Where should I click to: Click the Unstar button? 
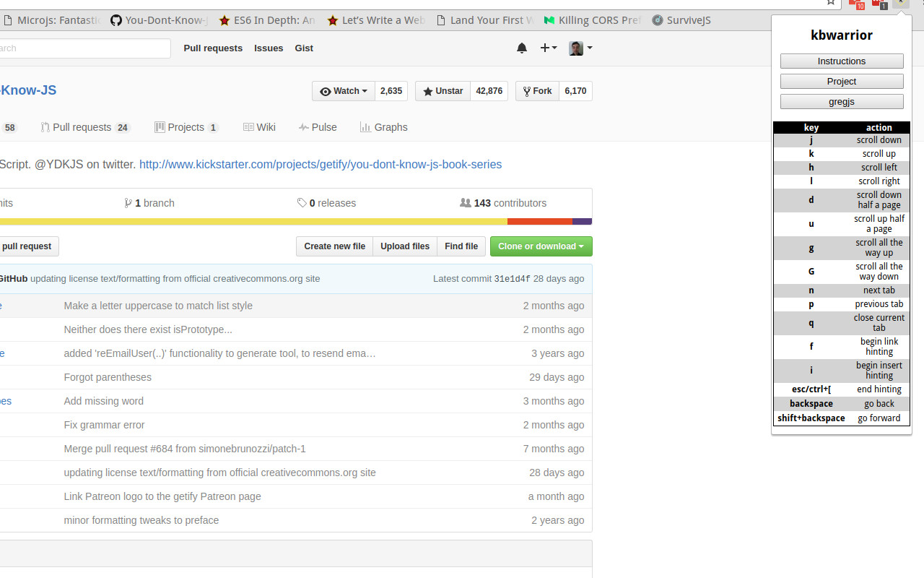pos(443,91)
